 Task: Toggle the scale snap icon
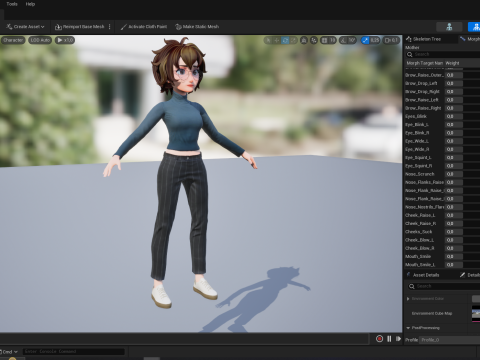(365, 40)
